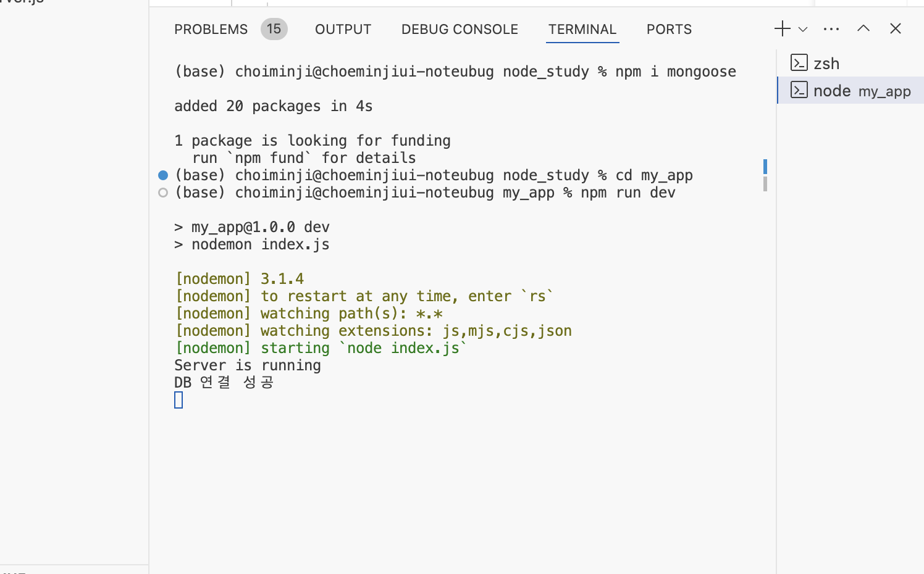Click the problems count badge 15

click(x=274, y=29)
